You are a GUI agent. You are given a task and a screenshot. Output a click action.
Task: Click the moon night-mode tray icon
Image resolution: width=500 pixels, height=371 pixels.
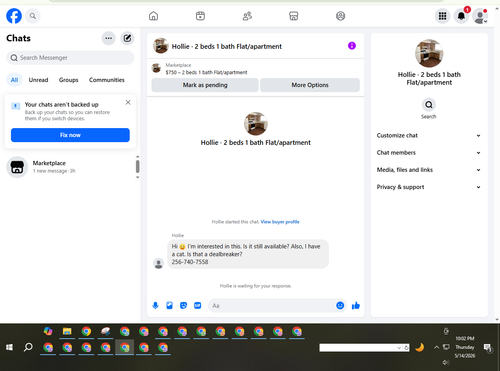419,348
